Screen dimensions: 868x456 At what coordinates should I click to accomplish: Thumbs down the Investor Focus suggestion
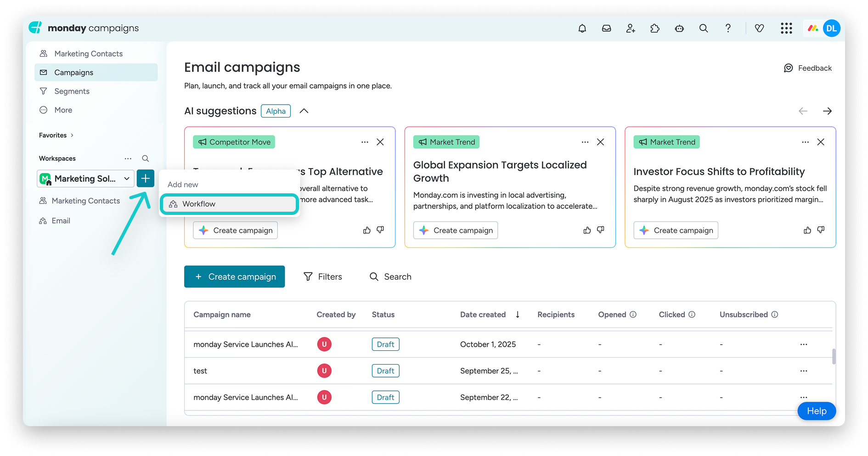tap(821, 230)
